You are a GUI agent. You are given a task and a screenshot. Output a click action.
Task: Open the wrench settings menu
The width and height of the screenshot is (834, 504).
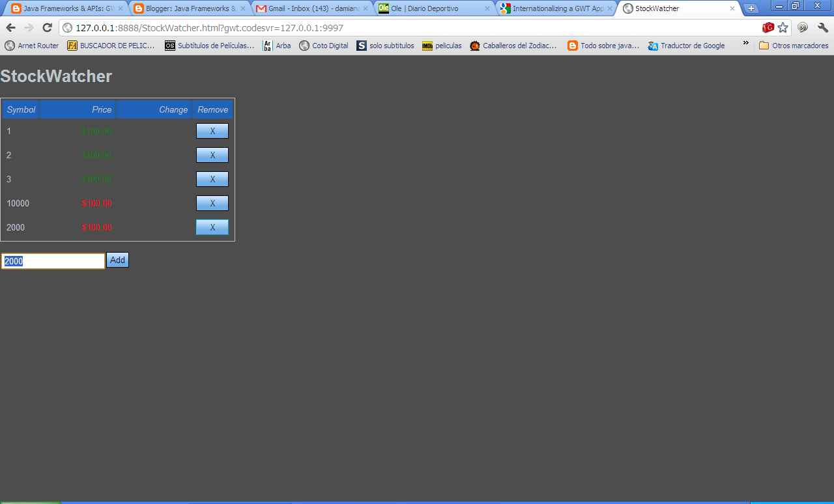[x=822, y=28]
